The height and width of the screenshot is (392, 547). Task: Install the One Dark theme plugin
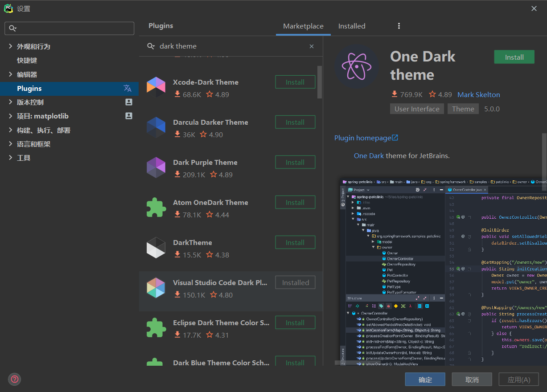[514, 57]
